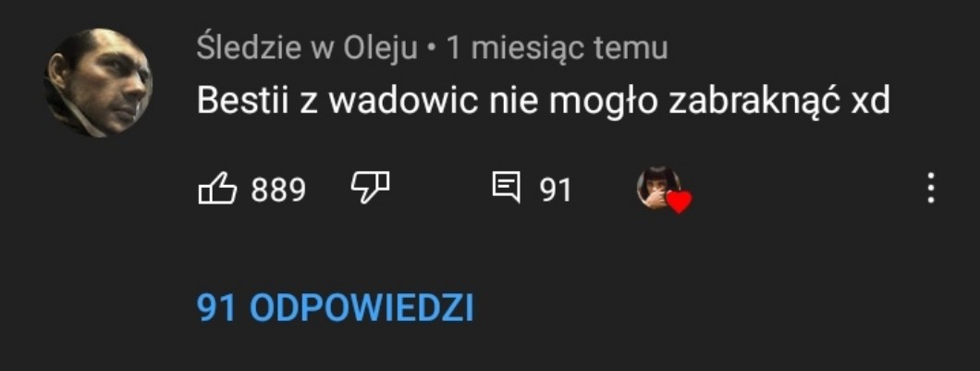
Task: Expand the 91 ODPOWIEDZI replies thread
Action: (x=335, y=308)
